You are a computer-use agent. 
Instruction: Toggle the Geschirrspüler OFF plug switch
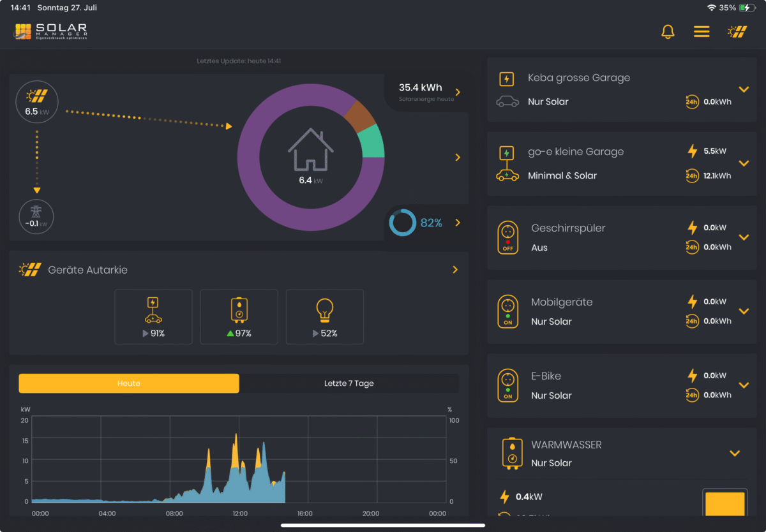507,237
